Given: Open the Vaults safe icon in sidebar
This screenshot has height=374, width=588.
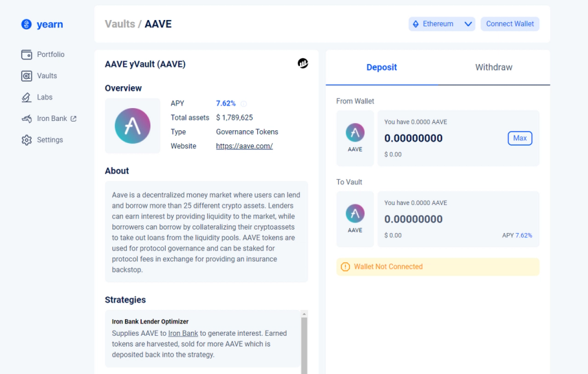Looking at the screenshot, I should [x=27, y=76].
